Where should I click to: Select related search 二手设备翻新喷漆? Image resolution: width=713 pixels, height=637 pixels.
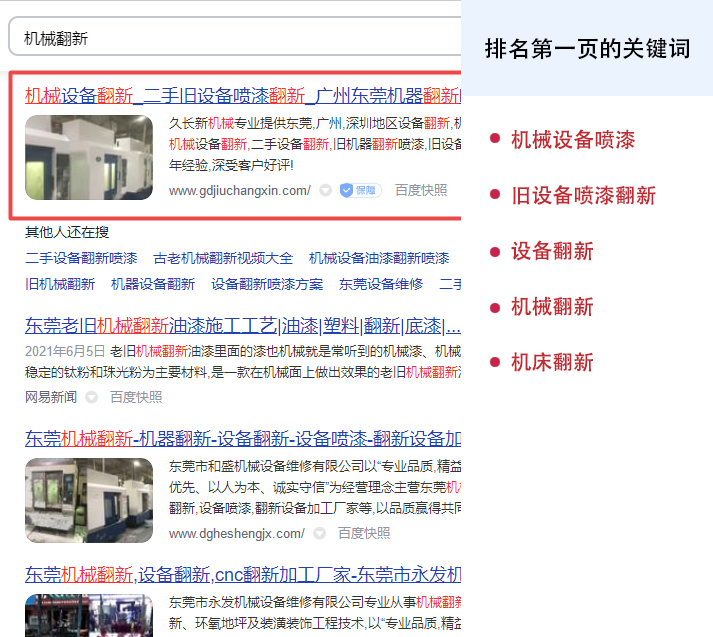point(81,258)
